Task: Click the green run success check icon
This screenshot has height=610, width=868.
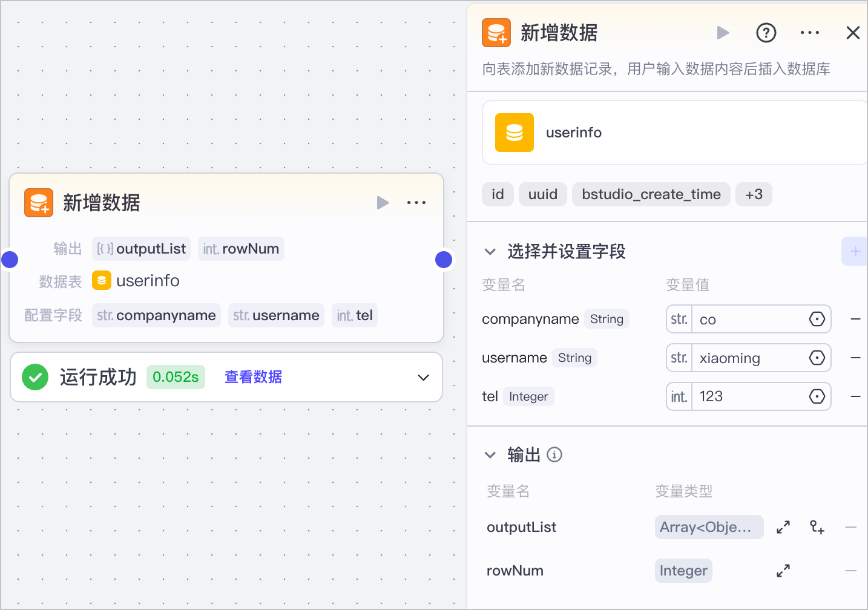Action: click(x=35, y=377)
